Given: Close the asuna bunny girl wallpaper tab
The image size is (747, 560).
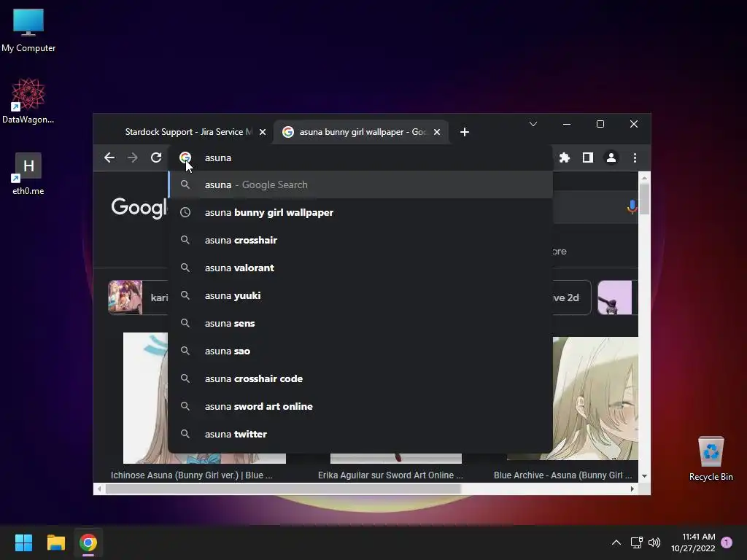Looking at the screenshot, I should [437, 132].
